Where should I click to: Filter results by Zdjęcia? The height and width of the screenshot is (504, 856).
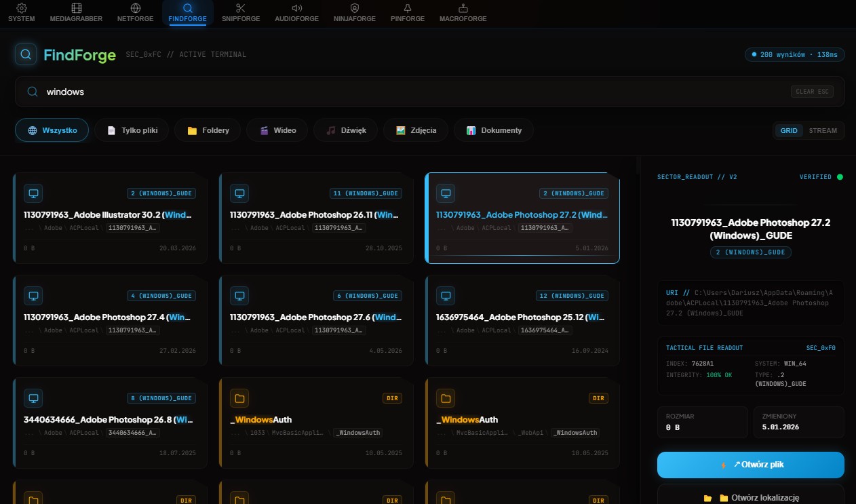tap(416, 130)
